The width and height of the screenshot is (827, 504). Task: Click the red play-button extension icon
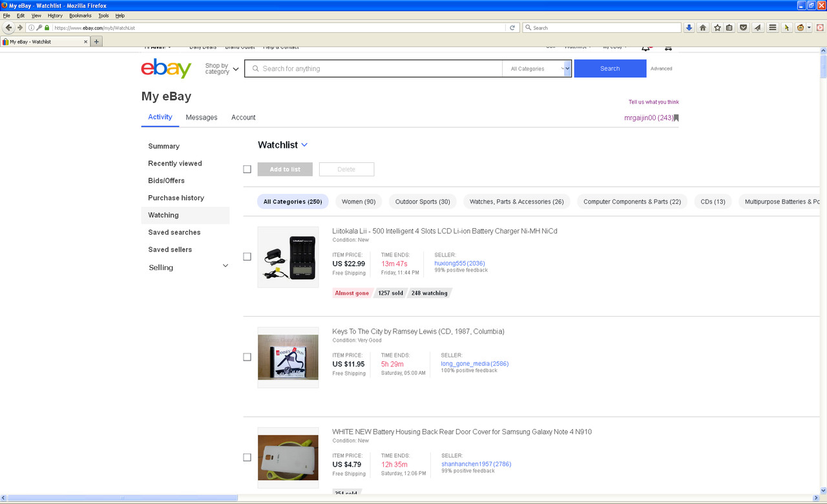coord(820,28)
